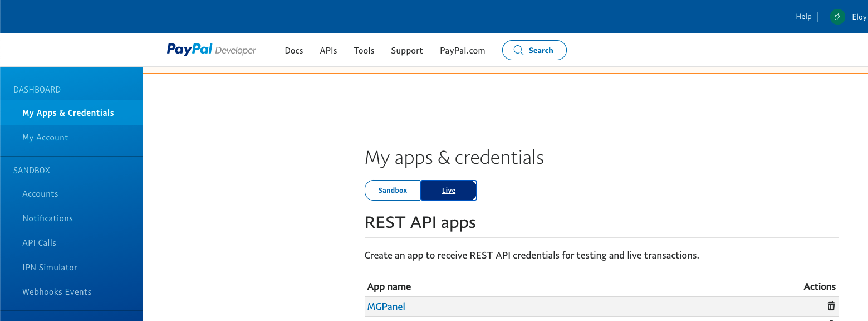This screenshot has width=868, height=321.
Task: Click the Eloy account name
Action: pyautogui.click(x=859, y=17)
